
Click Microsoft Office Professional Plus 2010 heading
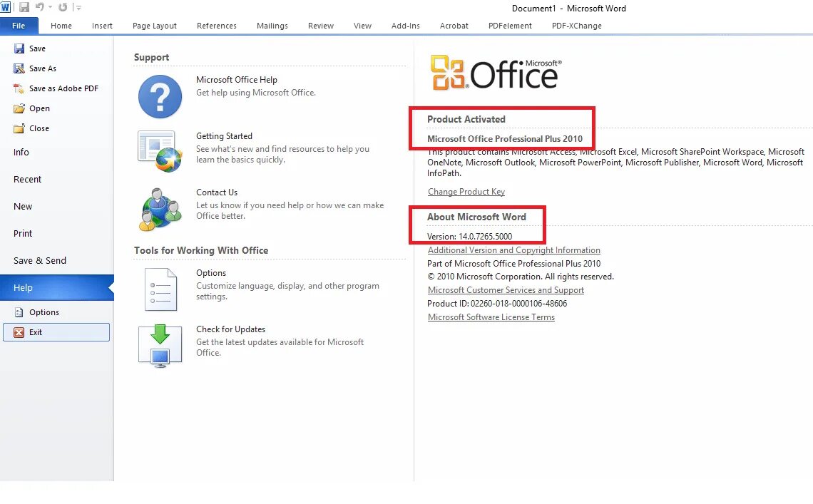(504, 139)
